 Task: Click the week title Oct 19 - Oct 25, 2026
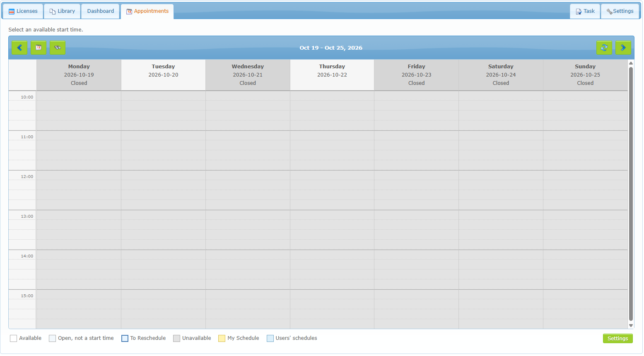331,48
